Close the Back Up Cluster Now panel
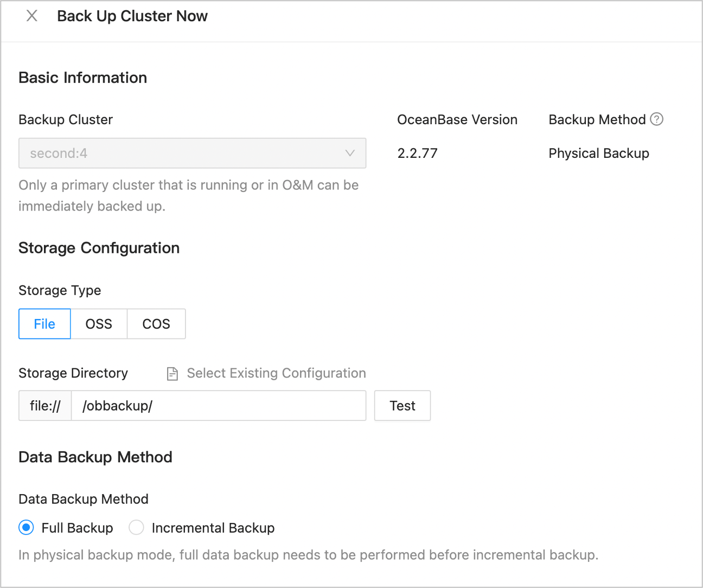The width and height of the screenshot is (703, 588). pyautogui.click(x=32, y=16)
